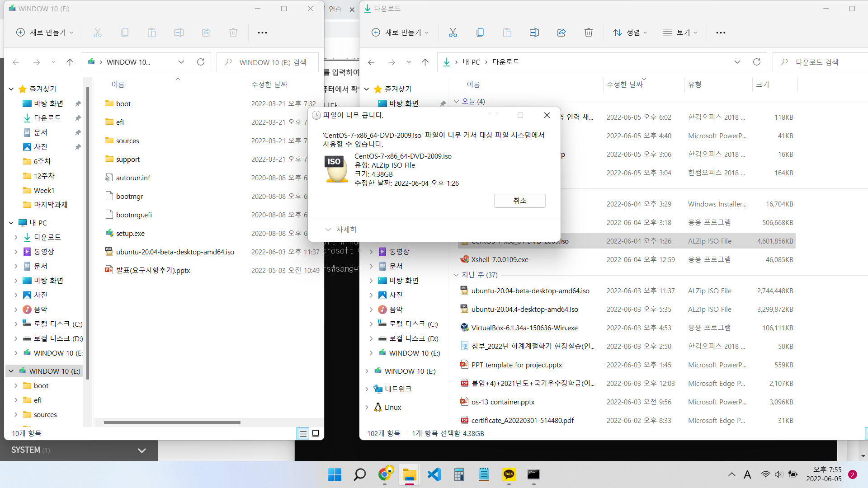Open 새로 만들기 menu in Downloads window
Screen dimensions: 868x488
(400, 33)
